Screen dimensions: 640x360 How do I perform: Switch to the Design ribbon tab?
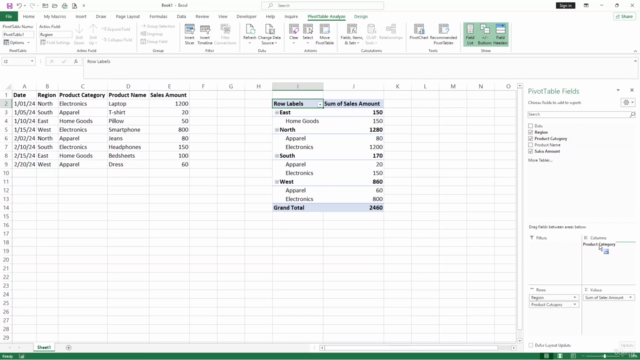pos(361,16)
